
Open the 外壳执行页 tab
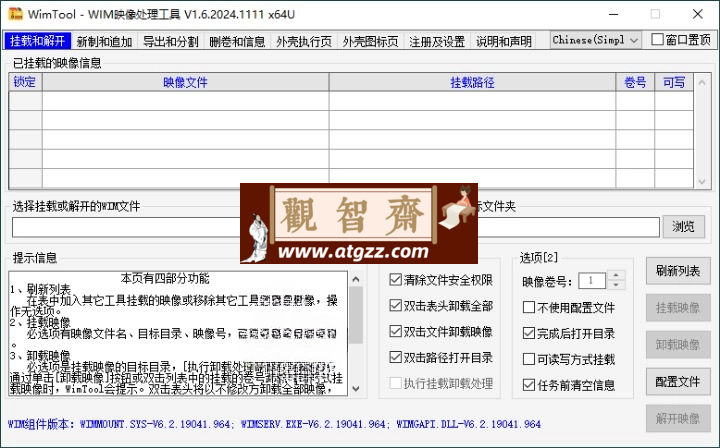pos(304,41)
